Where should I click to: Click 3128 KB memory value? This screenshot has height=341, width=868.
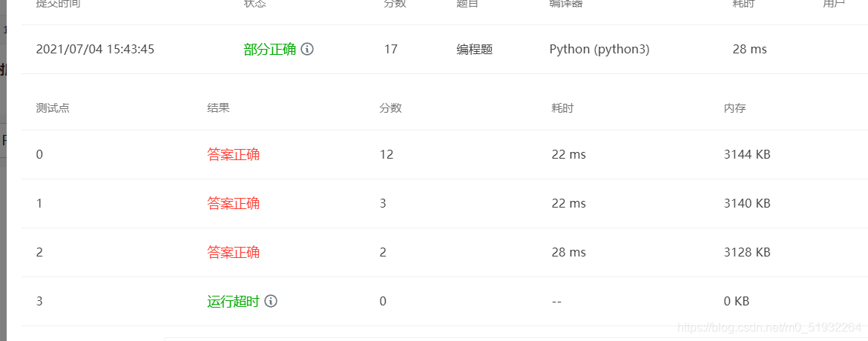(x=747, y=253)
